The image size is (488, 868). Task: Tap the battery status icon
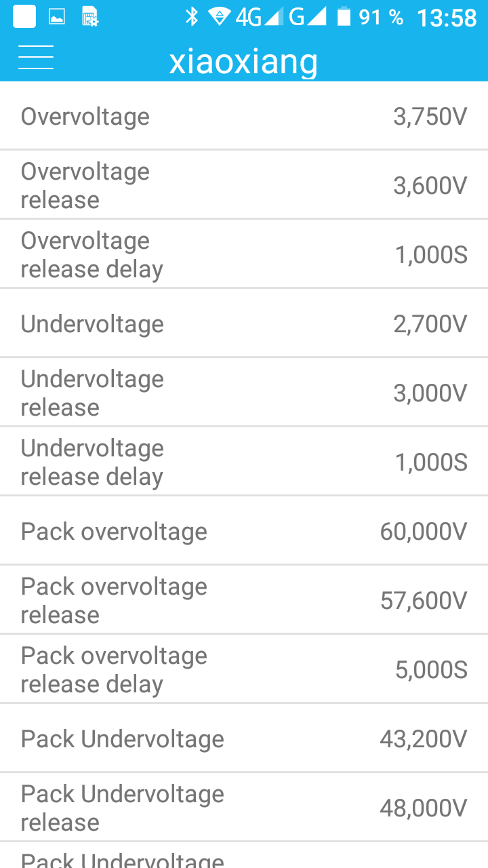point(344,17)
